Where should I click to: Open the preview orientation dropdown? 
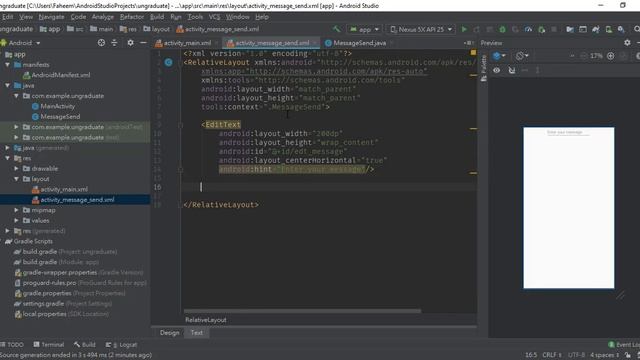522,56
